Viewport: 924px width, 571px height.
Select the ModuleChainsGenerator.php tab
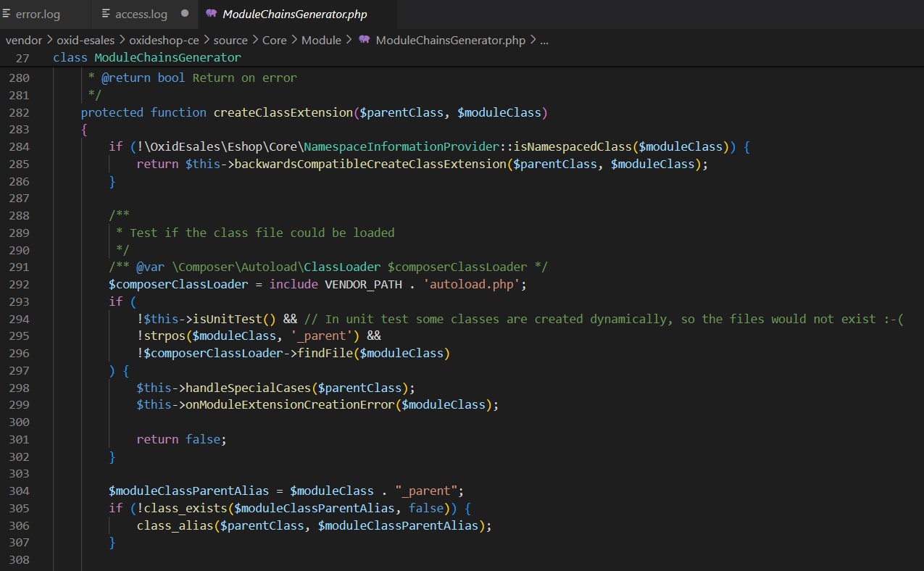pyautogui.click(x=294, y=14)
